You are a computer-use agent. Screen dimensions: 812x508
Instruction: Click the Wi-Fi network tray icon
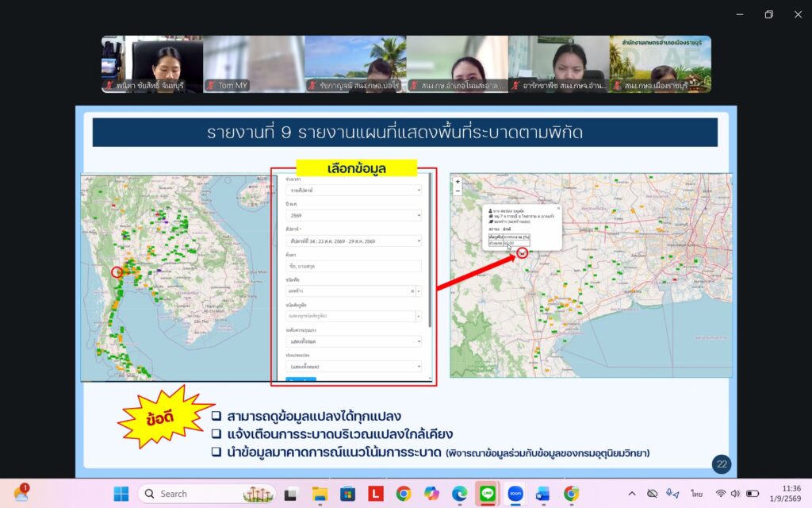point(720,494)
